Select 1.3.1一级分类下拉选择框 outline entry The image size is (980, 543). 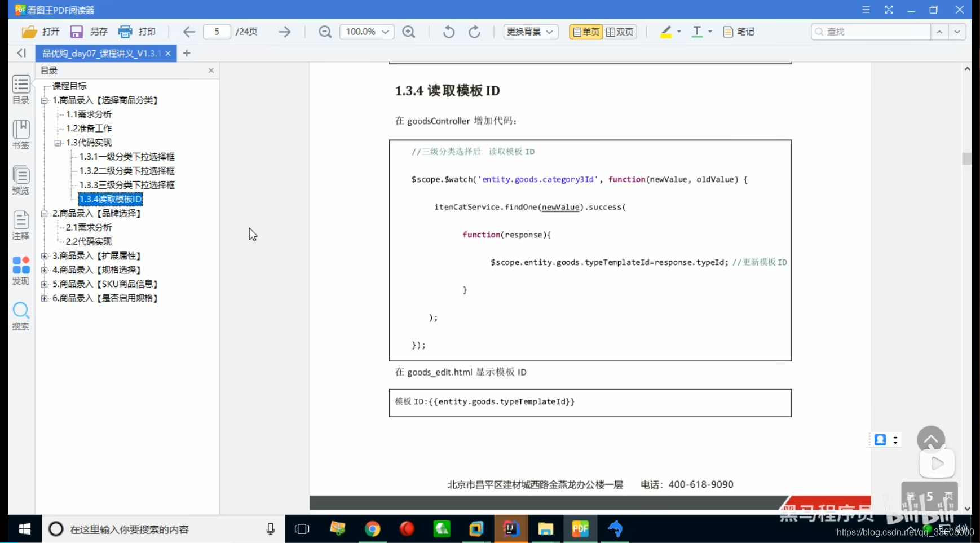127,156
